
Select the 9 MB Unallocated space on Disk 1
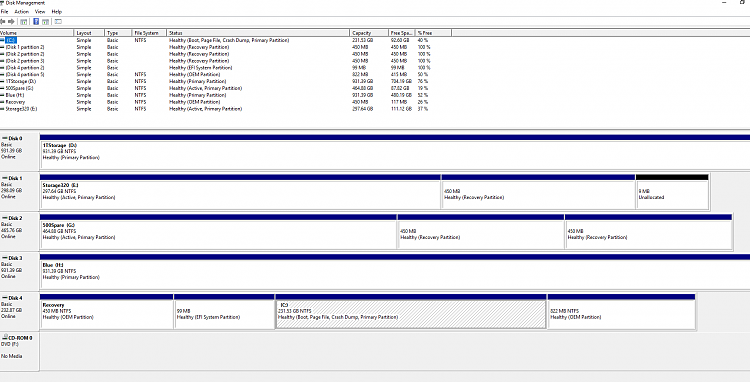(672, 192)
